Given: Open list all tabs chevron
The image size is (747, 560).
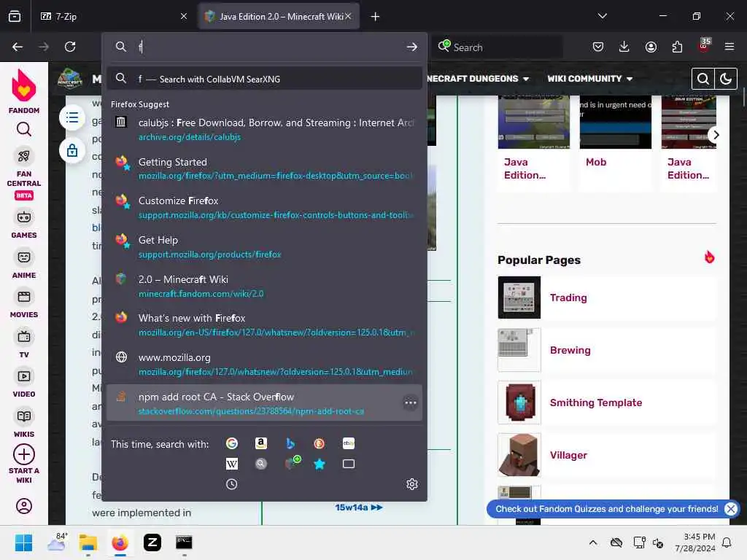Looking at the screenshot, I should (x=603, y=16).
